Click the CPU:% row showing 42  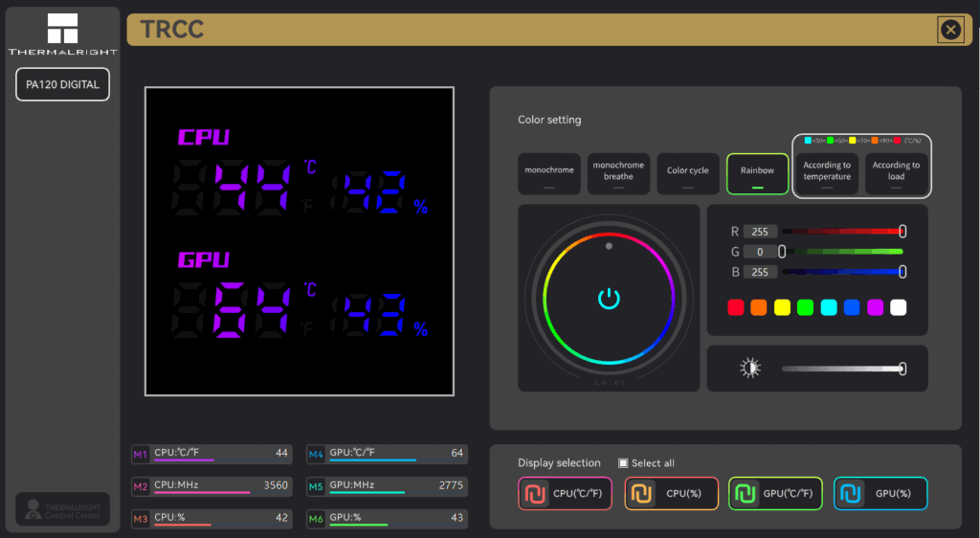click(x=212, y=519)
